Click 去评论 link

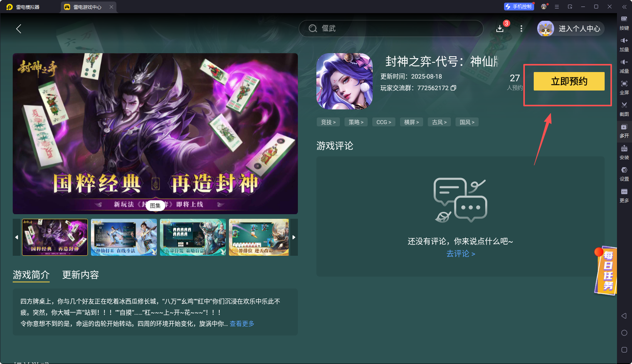pyautogui.click(x=461, y=253)
